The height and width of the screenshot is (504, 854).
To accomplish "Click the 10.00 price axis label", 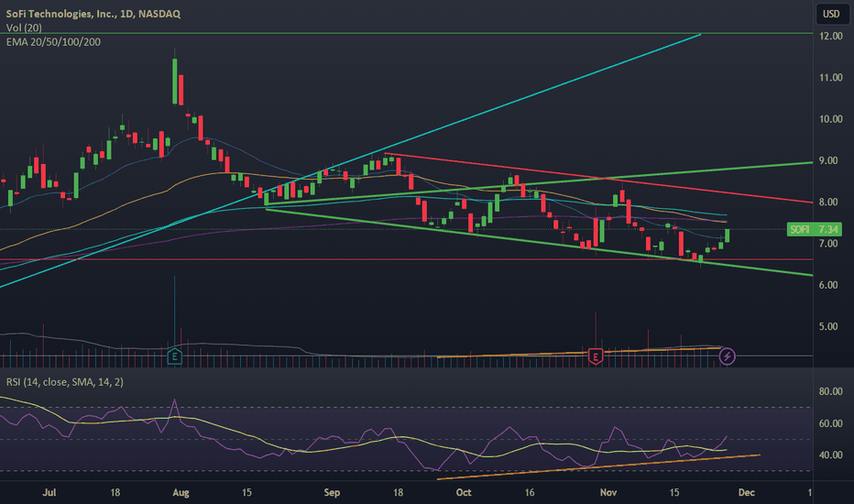I will click(x=830, y=119).
